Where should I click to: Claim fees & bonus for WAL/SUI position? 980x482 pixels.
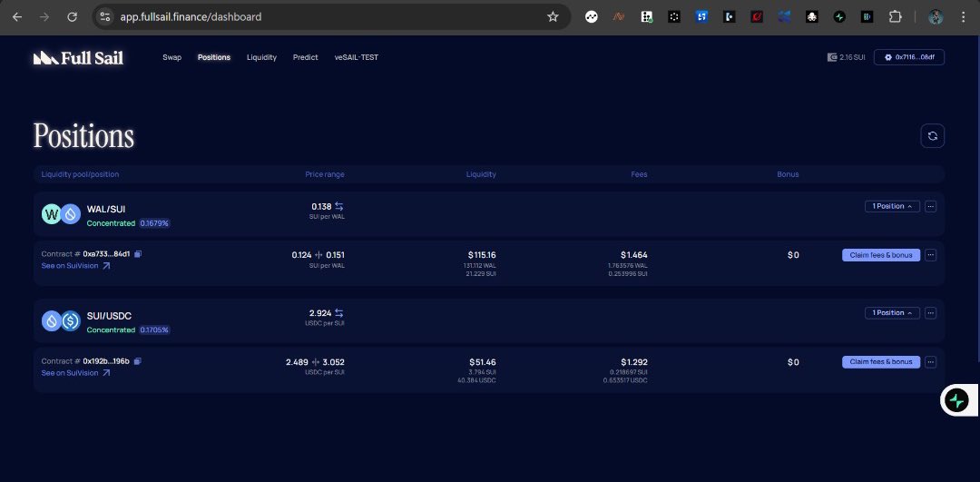pos(880,255)
